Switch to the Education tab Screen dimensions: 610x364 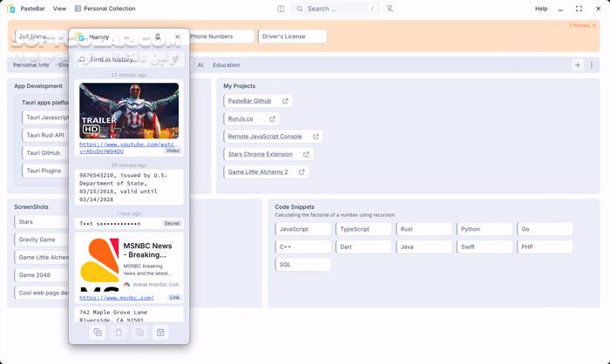point(226,65)
